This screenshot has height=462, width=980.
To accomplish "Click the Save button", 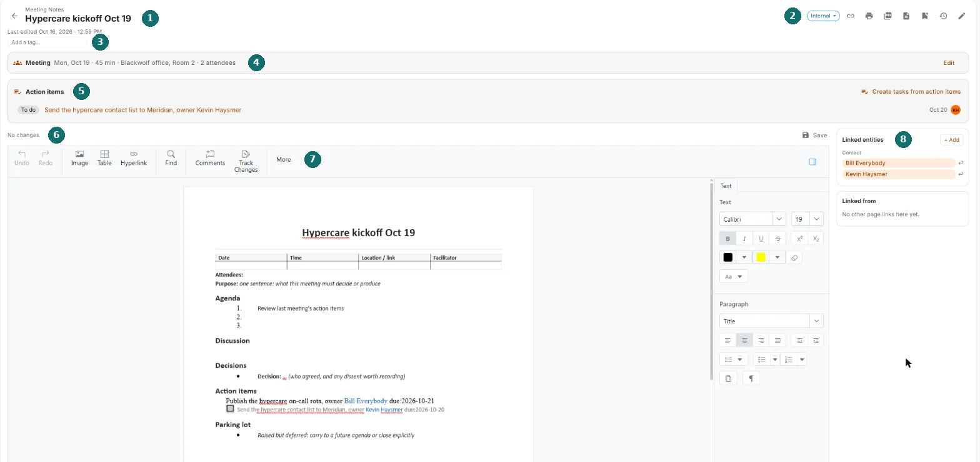I will [814, 135].
